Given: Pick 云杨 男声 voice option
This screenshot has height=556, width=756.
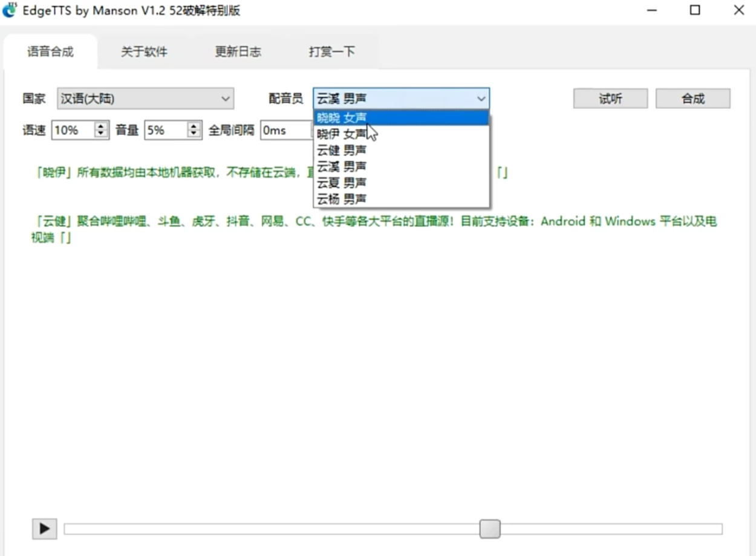Looking at the screenshot, I should (401, 199).
